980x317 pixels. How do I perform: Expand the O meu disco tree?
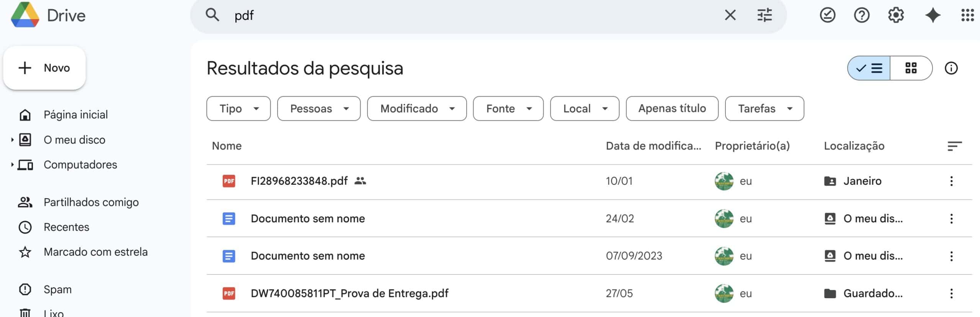(12, 140)
